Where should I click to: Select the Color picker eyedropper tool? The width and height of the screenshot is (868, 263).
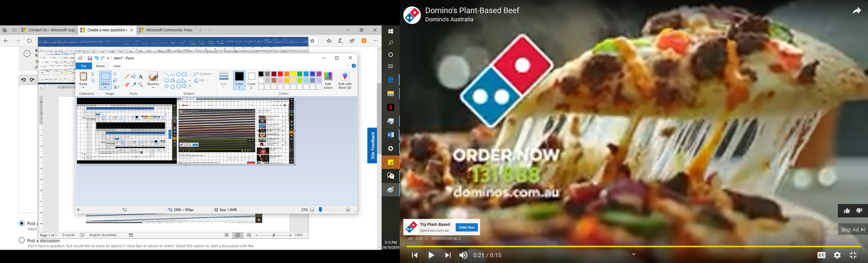(134, 84)
